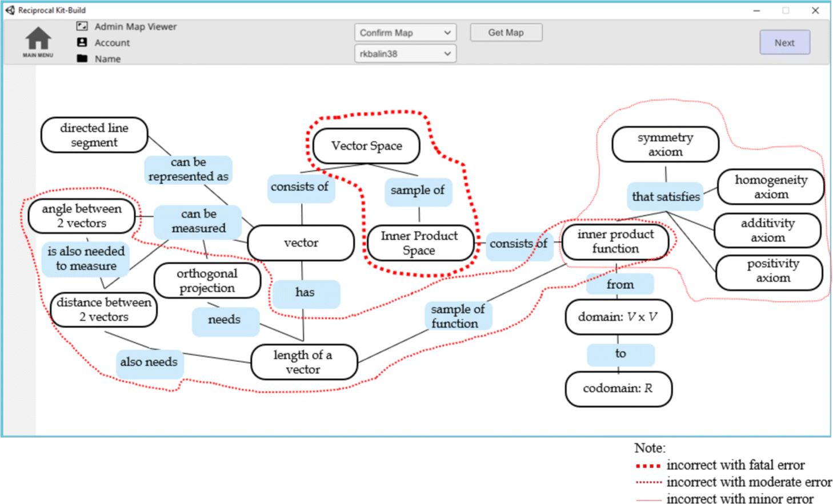
Task: Open the Main Menu home icon
Action: coord(38,42)
